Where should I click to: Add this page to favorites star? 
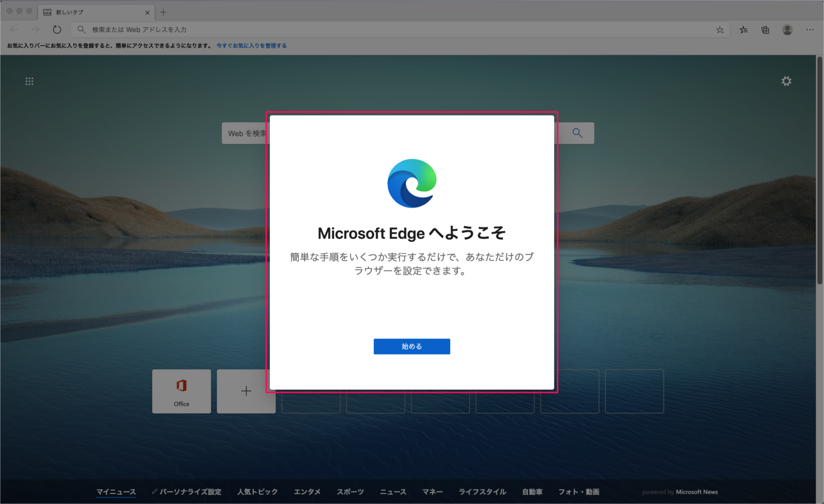point(719,29)
